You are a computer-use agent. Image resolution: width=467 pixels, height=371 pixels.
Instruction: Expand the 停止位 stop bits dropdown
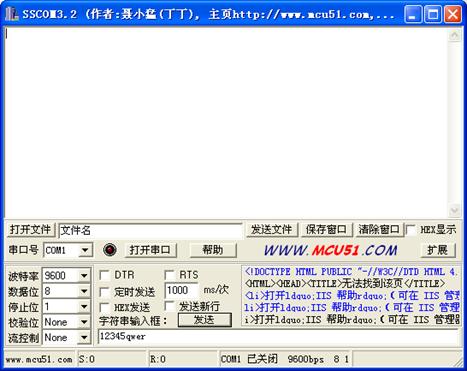(x=84, y=307)
